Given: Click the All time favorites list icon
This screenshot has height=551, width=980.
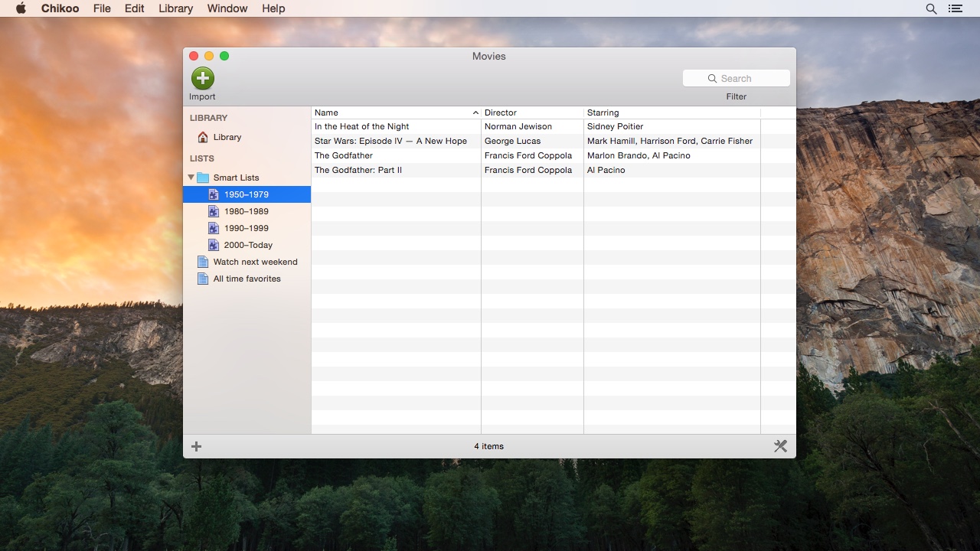Looking at the screenshot, I should (x=202, y=279).
